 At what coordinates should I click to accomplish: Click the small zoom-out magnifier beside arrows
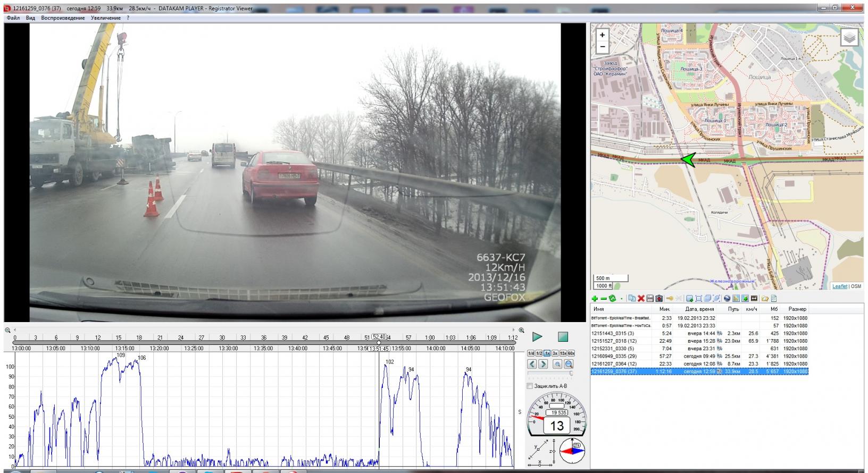click(x=557, y=364)
